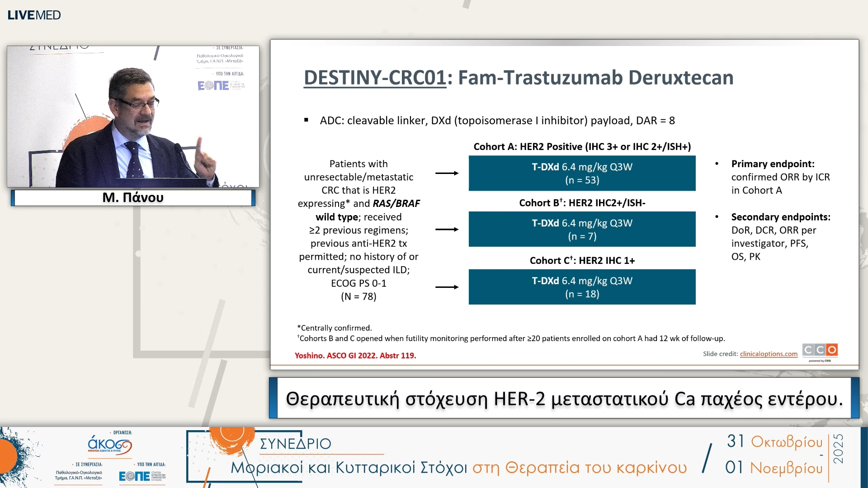Image resolution: width=868 pixels, height=488 pixels.
Task: Select the Primary endpoint bullet marker
Action: click(717, 164)
